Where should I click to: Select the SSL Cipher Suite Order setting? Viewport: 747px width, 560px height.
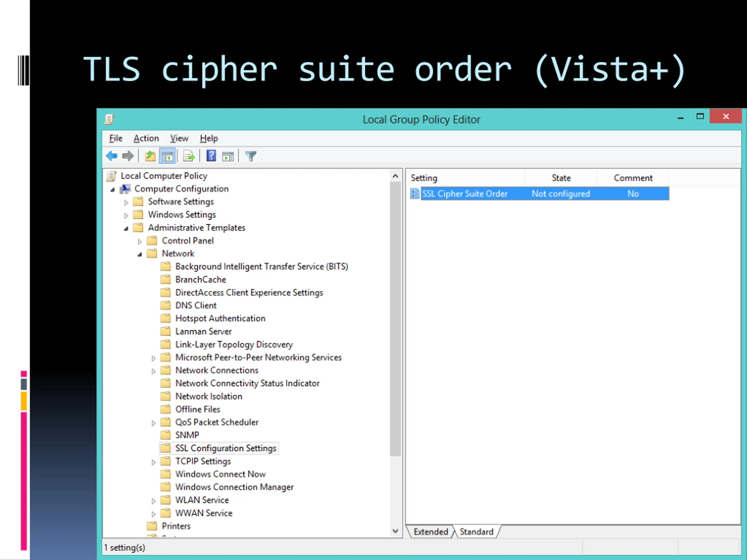point(465,194)
